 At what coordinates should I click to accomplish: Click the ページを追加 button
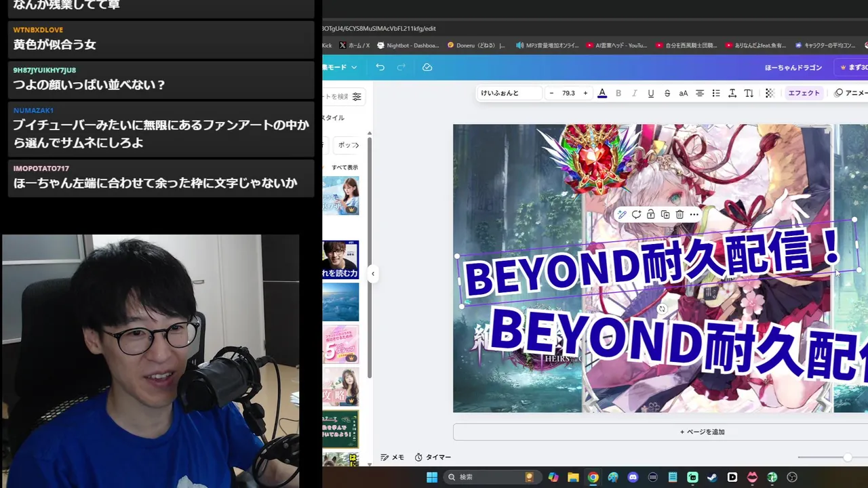703,432
